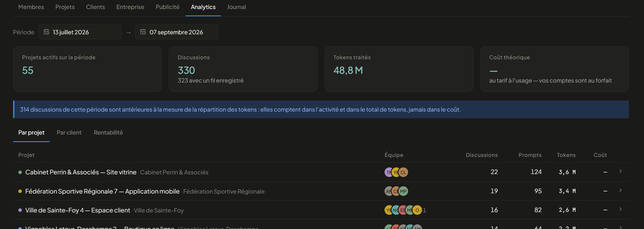Show the Rentabilité sub-tab
Screen dimensions: 644x229
click(108, 133)
